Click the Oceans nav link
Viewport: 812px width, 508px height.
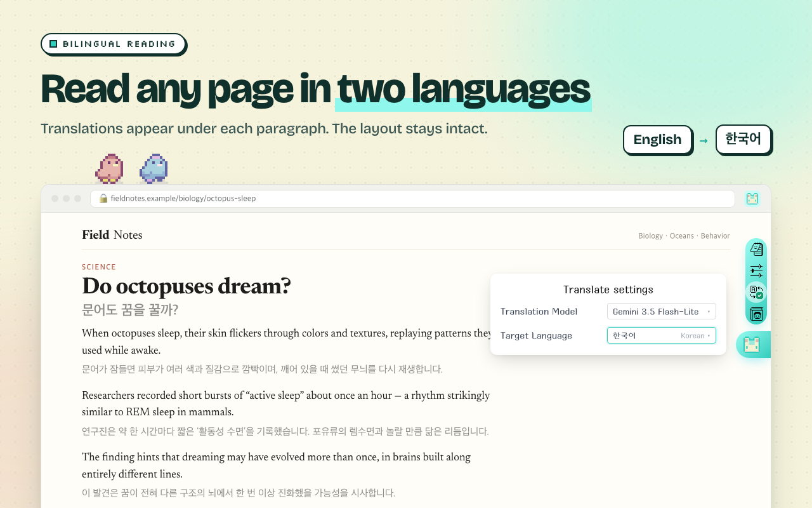click(x=682, y=236)
